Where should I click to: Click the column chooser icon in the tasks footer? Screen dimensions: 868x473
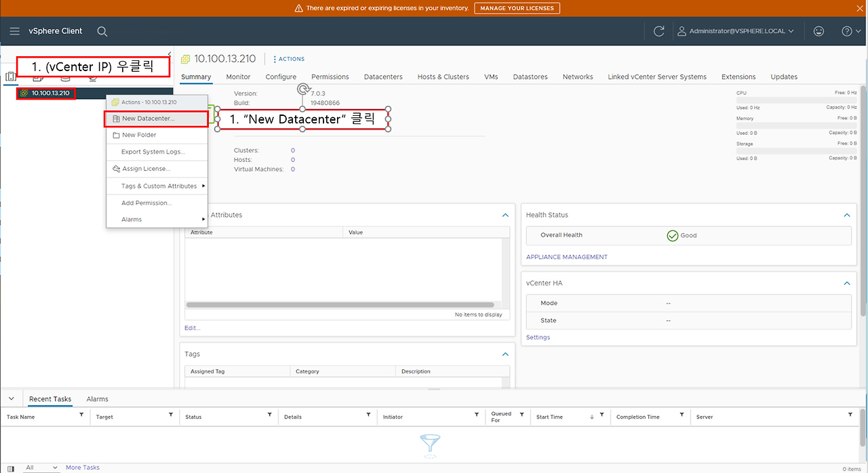point(10,468)
